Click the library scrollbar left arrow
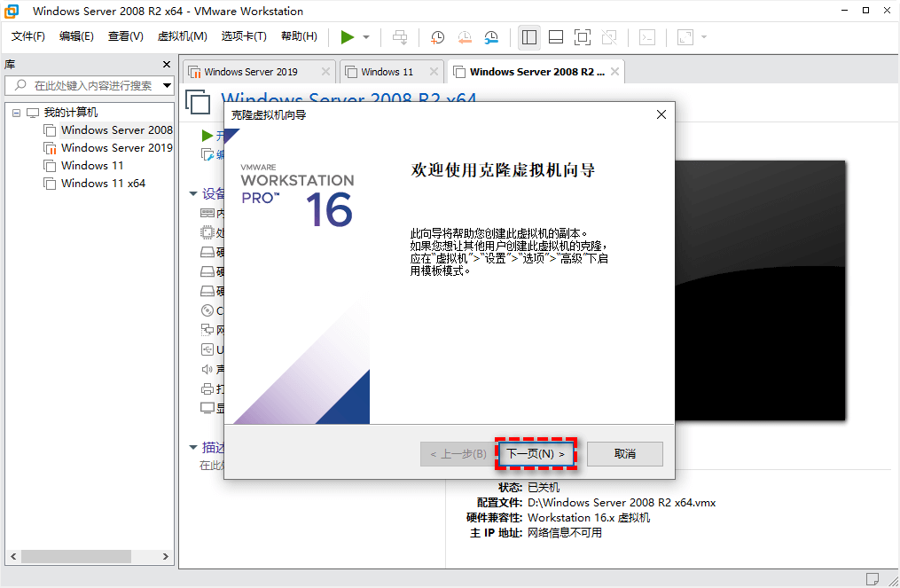This screenshot has width=900, height=588. point(14,556)
